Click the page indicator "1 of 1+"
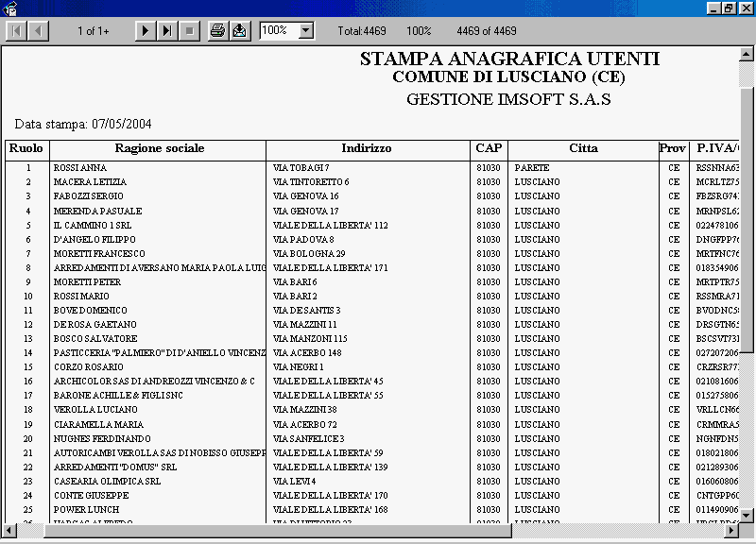 click(x=93, y=31)
